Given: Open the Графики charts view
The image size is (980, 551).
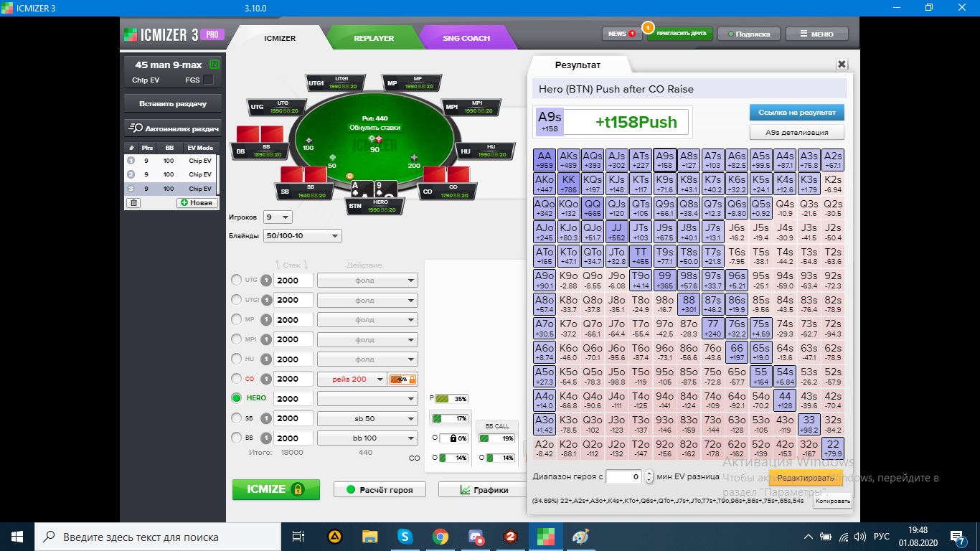Looking at the screenshot, I should pyautogui.click(x=484, y=490).
